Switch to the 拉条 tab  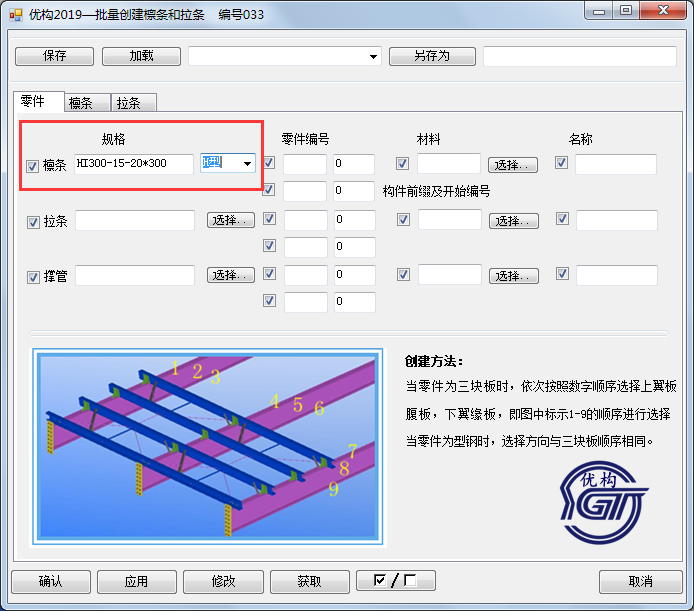pos(133,103)
